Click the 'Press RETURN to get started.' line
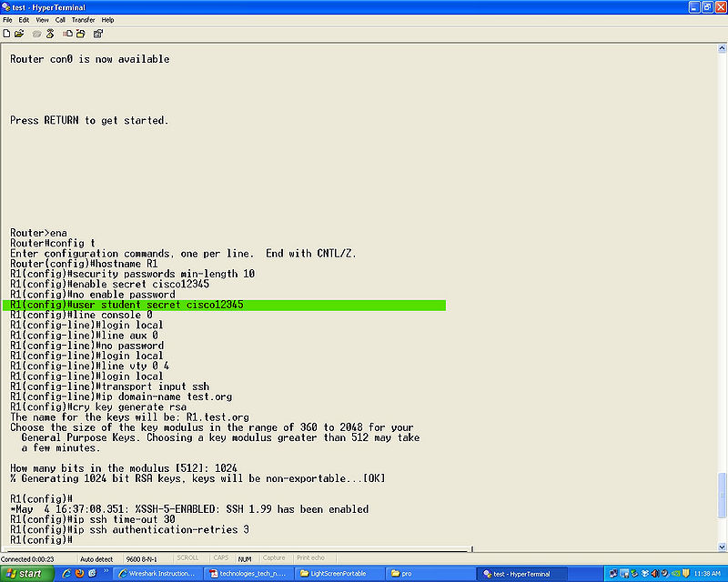This screenshot has width=728, height=582. 89,120
